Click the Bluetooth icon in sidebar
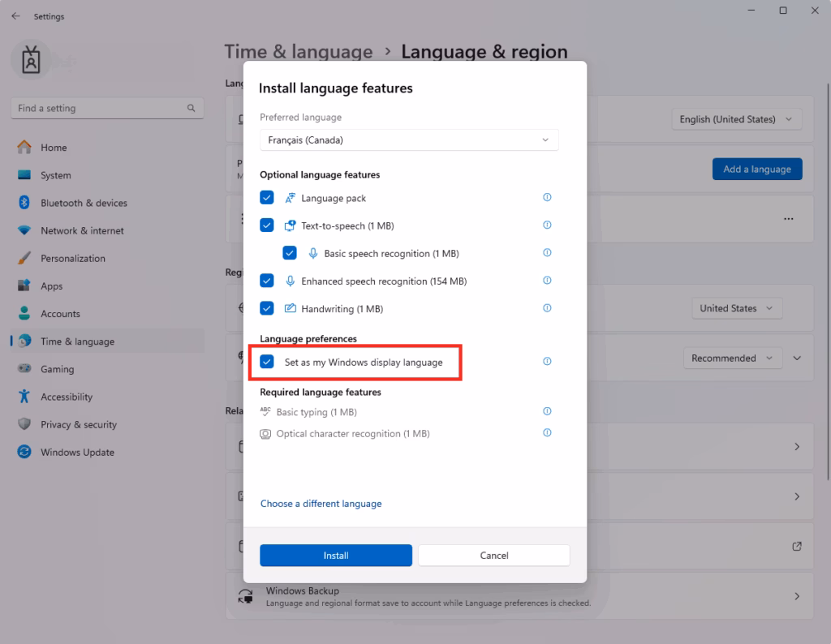The width and height of the screenshot is (831, 644). 24,202
